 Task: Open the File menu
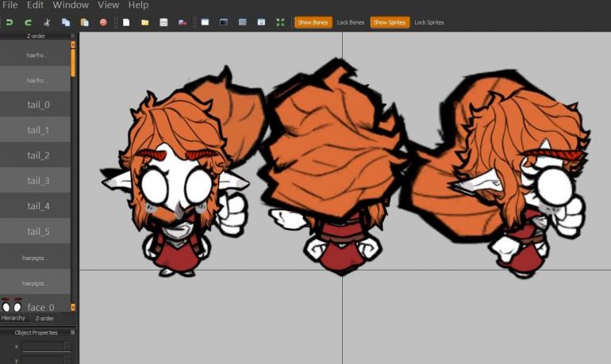pyautogui.click(x=10, y=6)
